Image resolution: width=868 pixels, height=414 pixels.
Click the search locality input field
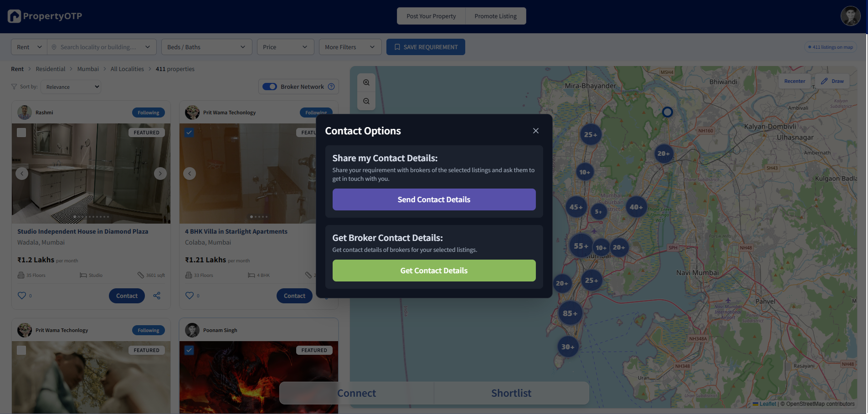[101, 47]
